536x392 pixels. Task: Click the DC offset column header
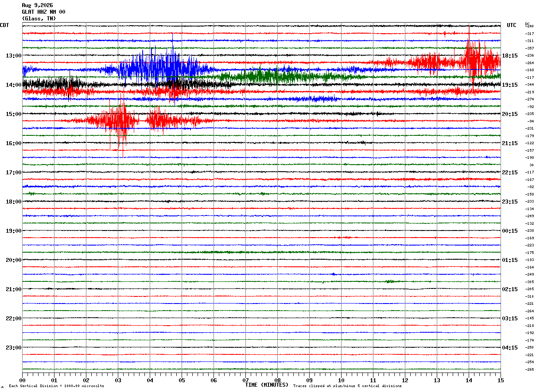coord(527,24)
